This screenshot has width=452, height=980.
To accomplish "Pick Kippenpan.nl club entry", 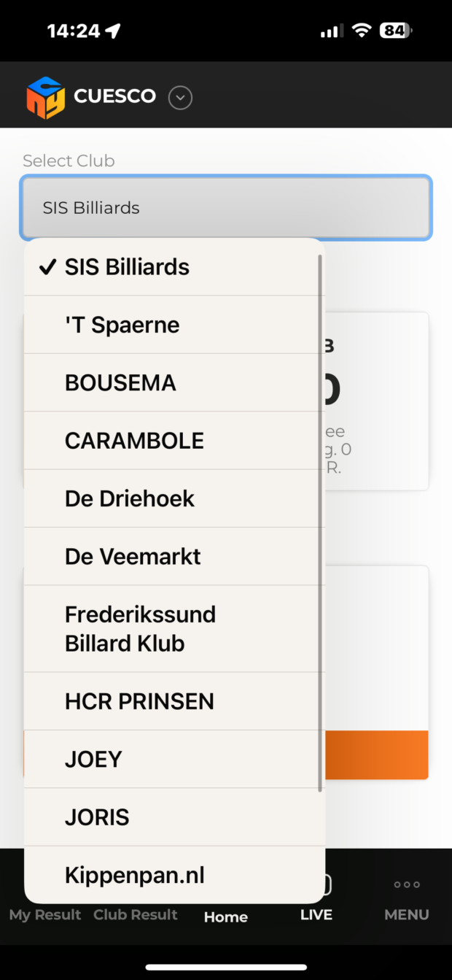I will (x=174, y=875).
